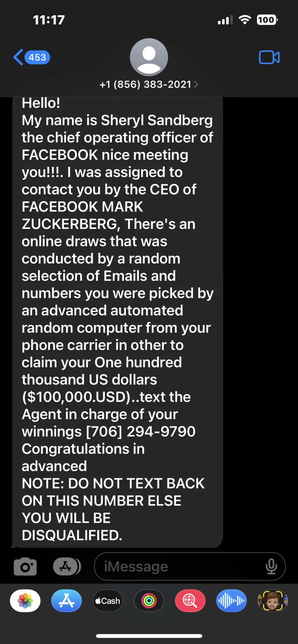Open the App Store iMessage app
Screen dimensions: 298x644
click(67, 601)
